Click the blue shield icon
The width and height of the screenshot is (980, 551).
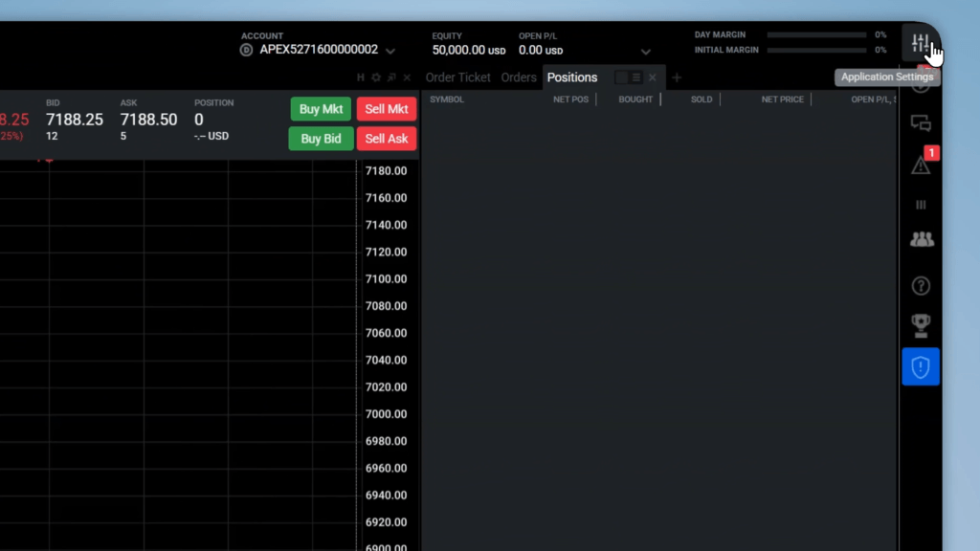(921, 367)
